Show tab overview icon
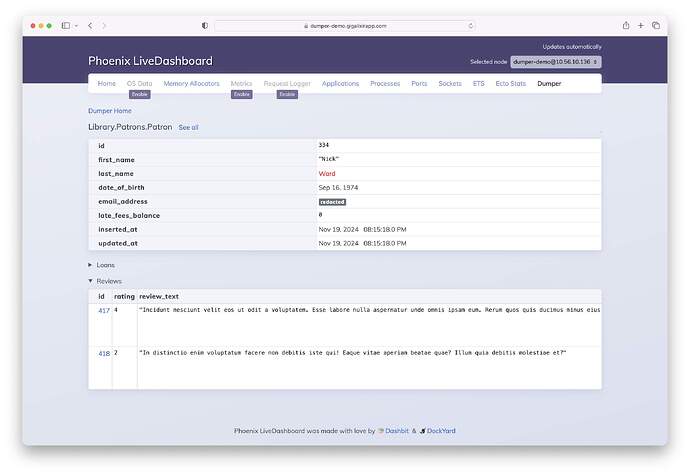 (x=656, y=26)
